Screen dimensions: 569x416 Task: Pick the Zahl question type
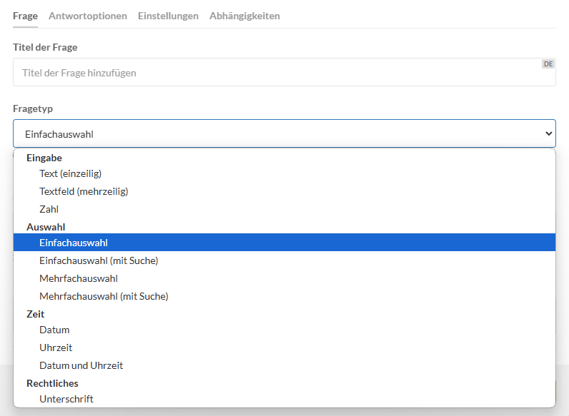coord(284,209)
